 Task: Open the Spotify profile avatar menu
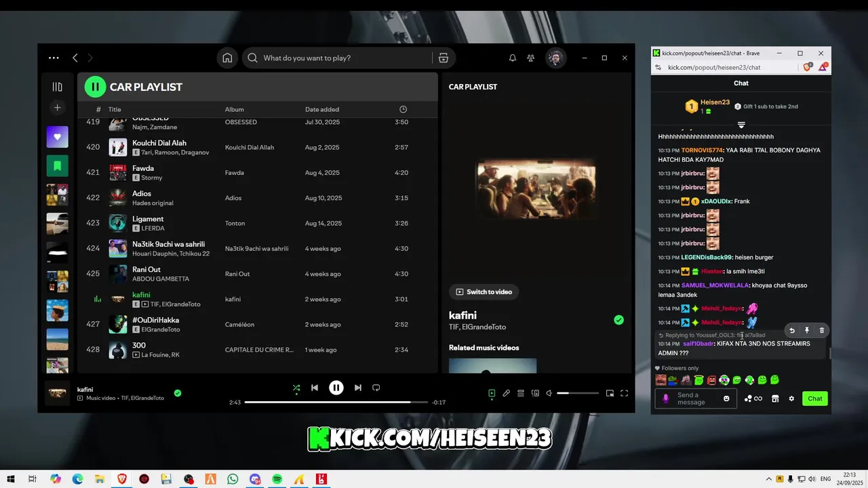coord(555,58)
